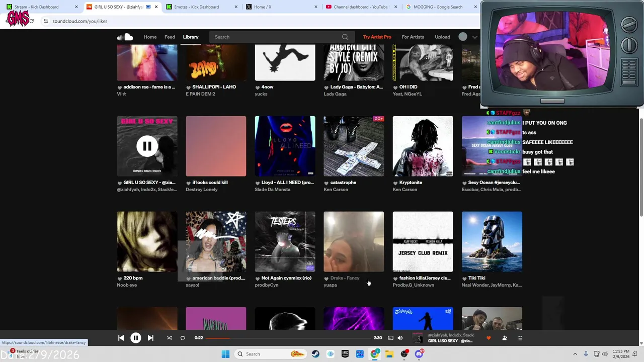Open the Tiki Tiki moai cover

tap(492, 242)
